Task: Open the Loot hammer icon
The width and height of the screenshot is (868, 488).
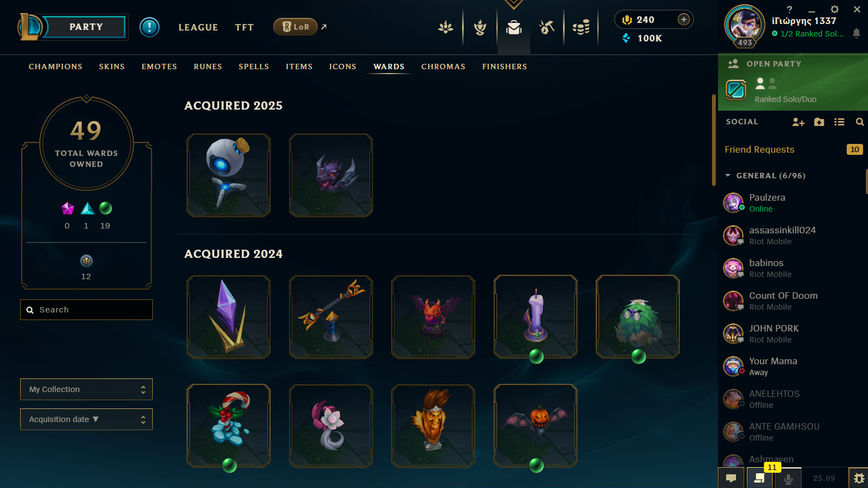Action: coord(547,27)
